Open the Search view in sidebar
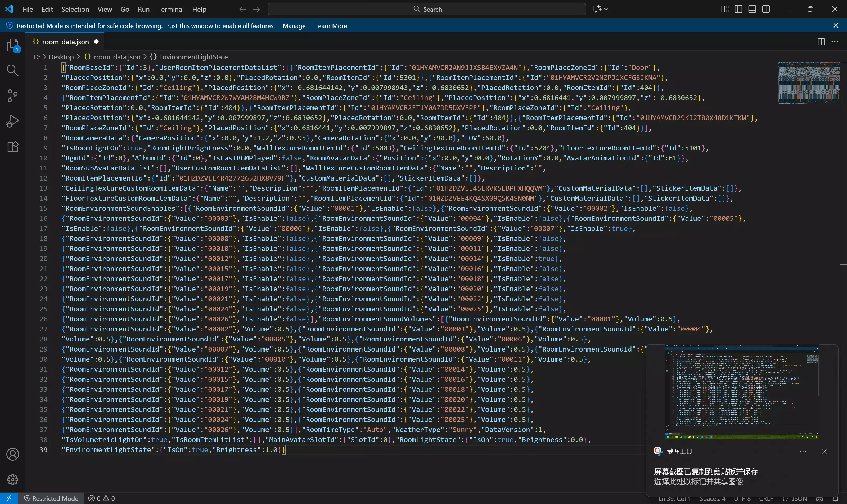The height and width of the screenshot is (504, 847). click(12, 70)
